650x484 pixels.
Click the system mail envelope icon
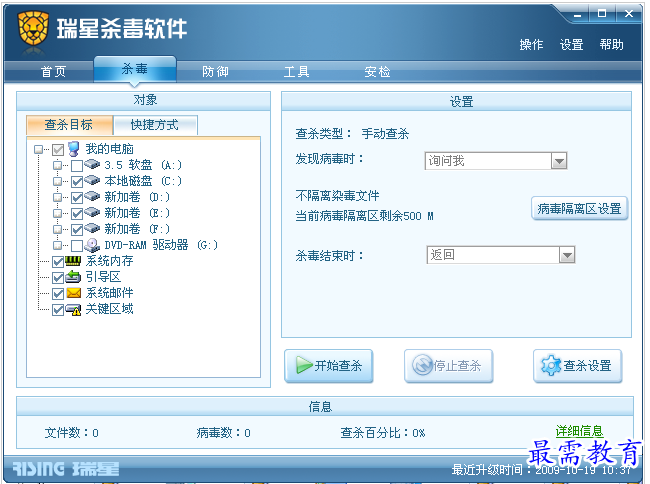(73, 293)
